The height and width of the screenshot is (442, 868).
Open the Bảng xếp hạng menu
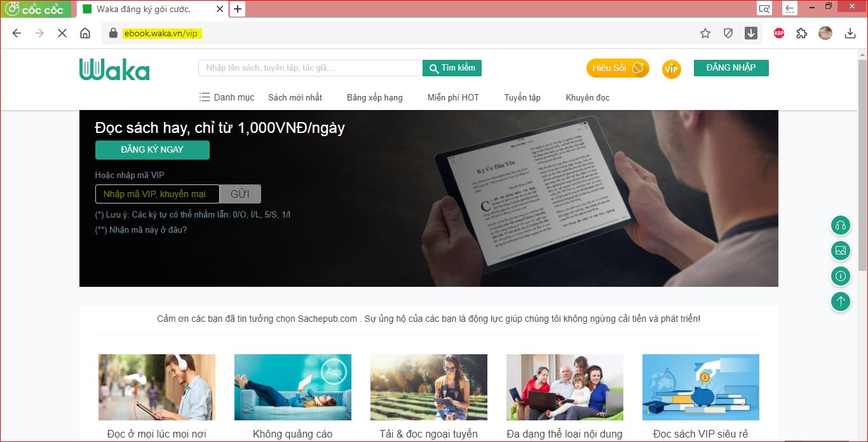pos(374,97)
